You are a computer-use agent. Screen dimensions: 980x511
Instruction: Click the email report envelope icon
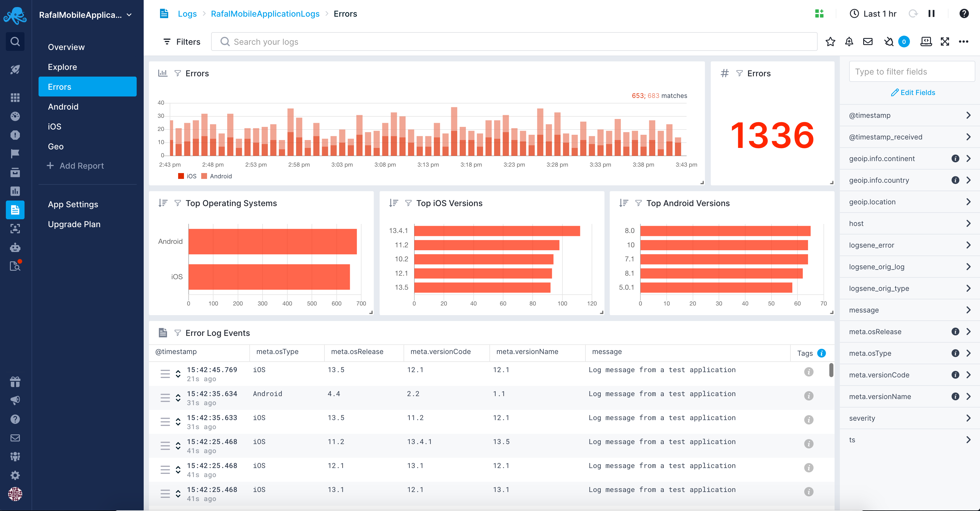(868, 42)
